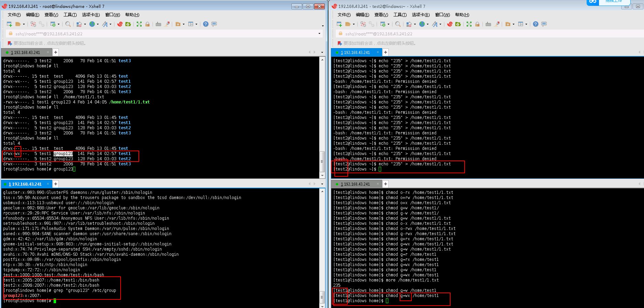
Task: Click color scheme icon in left root window
Action: 79,24
